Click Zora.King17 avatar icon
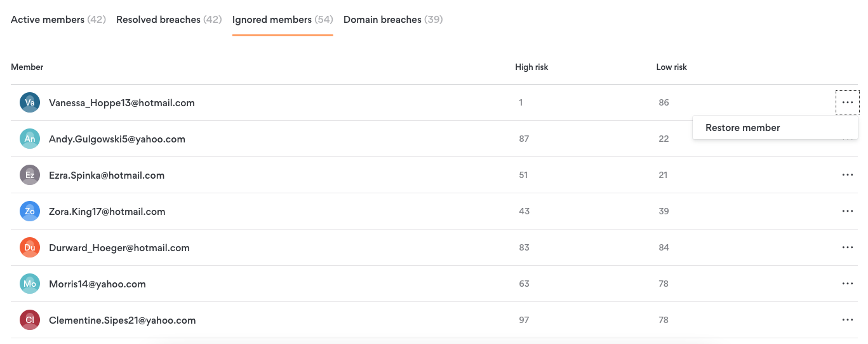The width and height of the screenshot is (868, 344). coord(30,211)
